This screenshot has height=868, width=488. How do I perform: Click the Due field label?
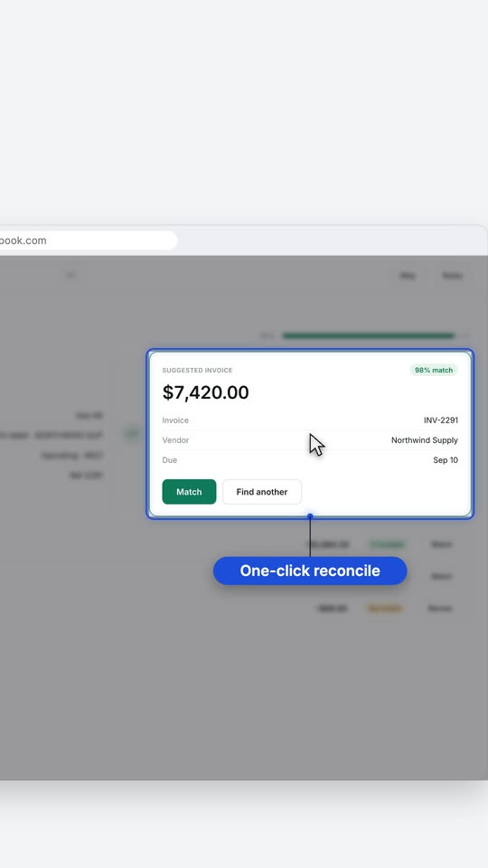click(169, 460)
